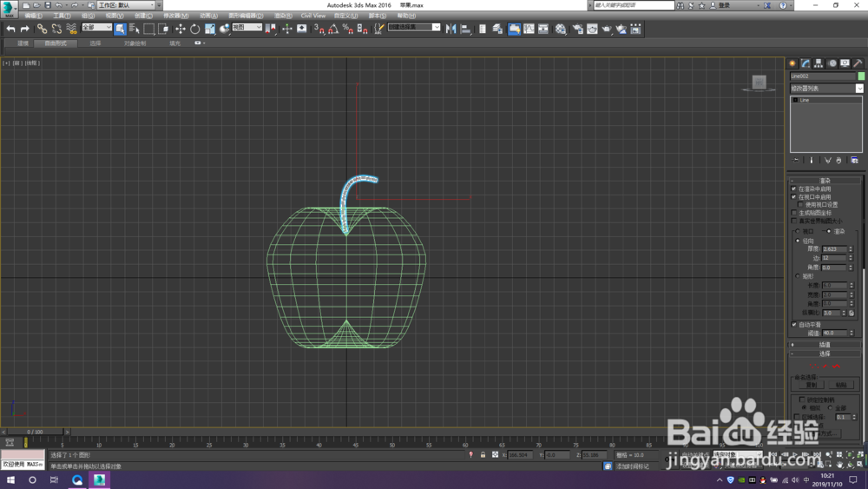Select the 径向 radio button
The height and width of the screenshot is (489, 868).
click(x=798, y=241)
